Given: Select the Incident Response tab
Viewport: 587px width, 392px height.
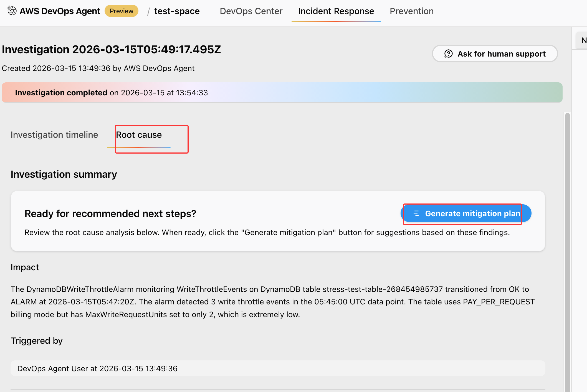Looking at the screenshot, I should point(336,11).
